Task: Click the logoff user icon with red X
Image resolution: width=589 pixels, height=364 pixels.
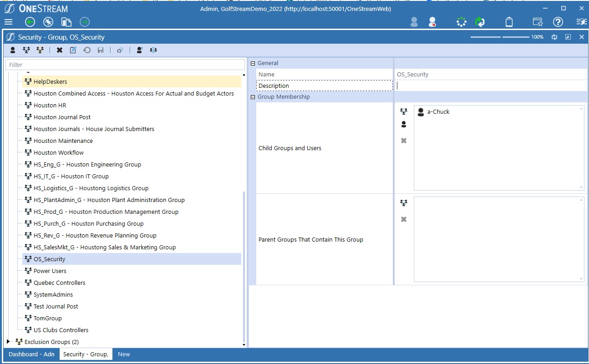Action: [432, 22]
